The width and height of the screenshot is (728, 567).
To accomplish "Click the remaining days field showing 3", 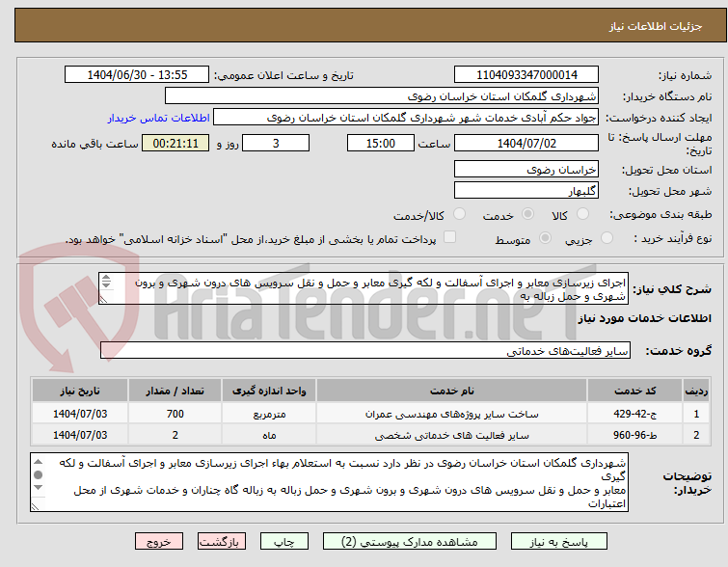I will click(276, 143).
